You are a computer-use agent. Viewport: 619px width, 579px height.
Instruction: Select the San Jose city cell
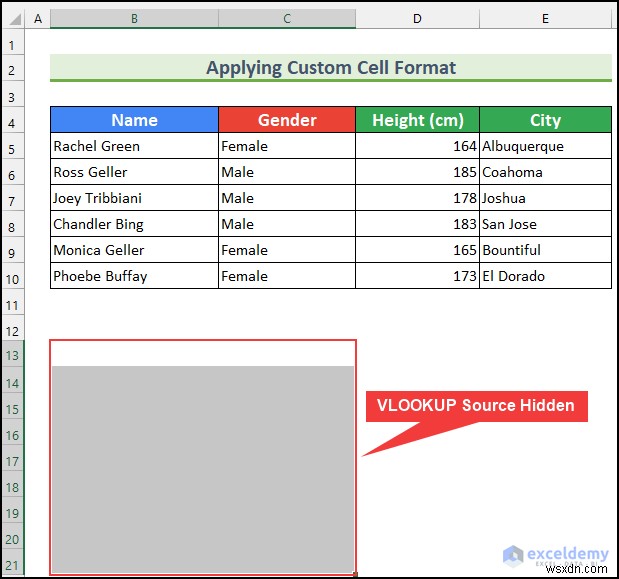[x=546, y=224]
